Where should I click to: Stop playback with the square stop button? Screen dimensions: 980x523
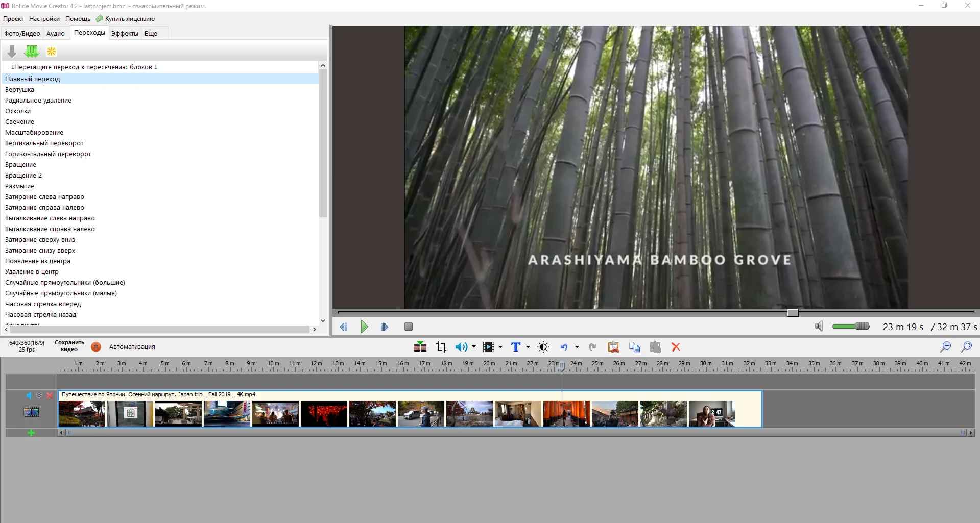(x=409, y=327)
